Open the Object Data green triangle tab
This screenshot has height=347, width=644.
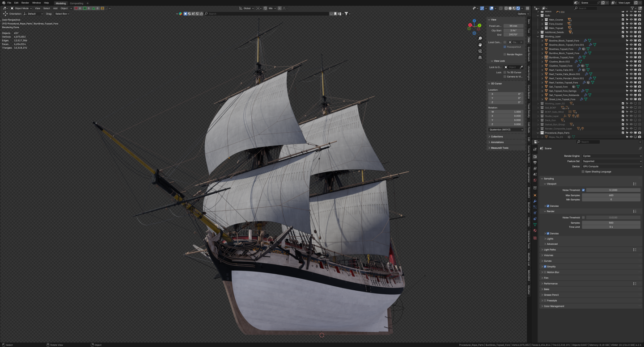[x=535, y=225]
